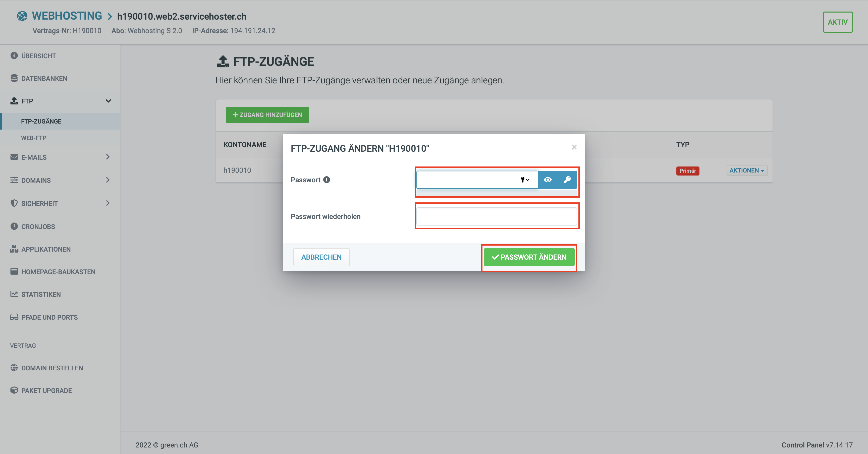Click the Domain bestellen globe icon
The width and height of the screenshot is (868, 454).
tap(14, 368)
